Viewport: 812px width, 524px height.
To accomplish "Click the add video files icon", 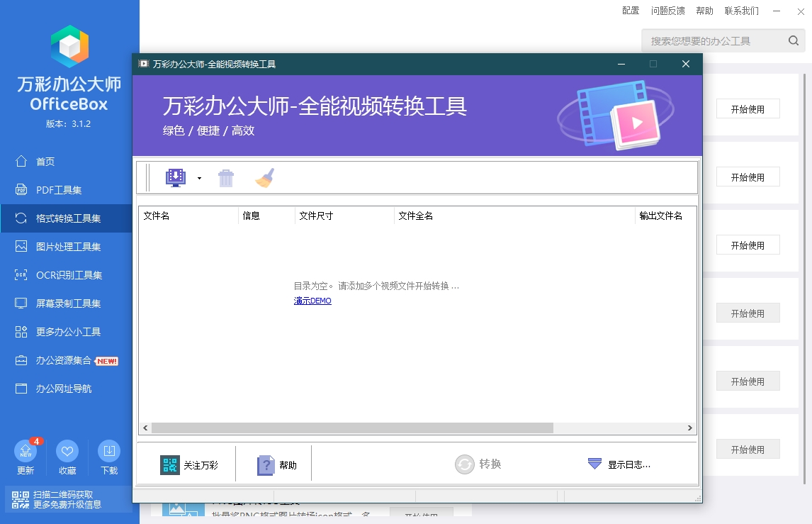I will 175,178.
